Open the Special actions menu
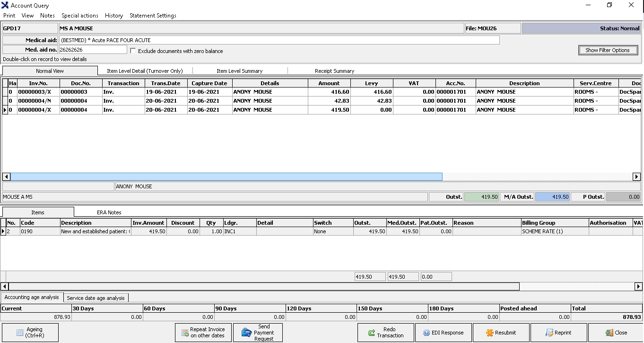Viewport: 644px width, 343px height. 79,16
